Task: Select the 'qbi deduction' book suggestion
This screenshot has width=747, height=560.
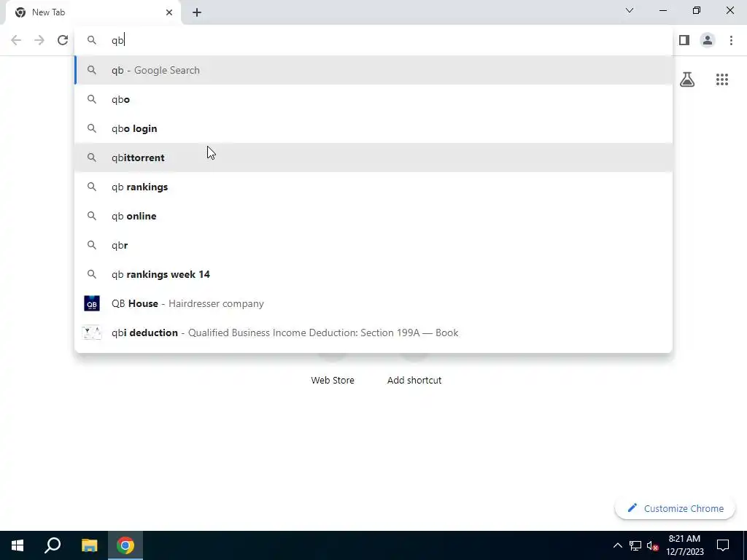Action: tap(373, 332)
